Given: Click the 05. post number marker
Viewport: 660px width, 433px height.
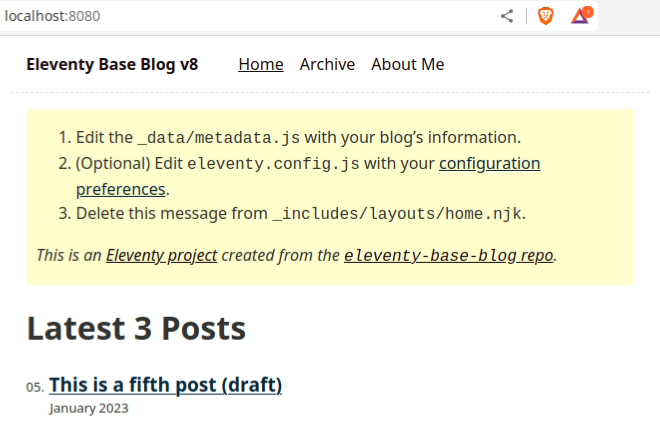Looking at the screenshot, I should [35, 387].
